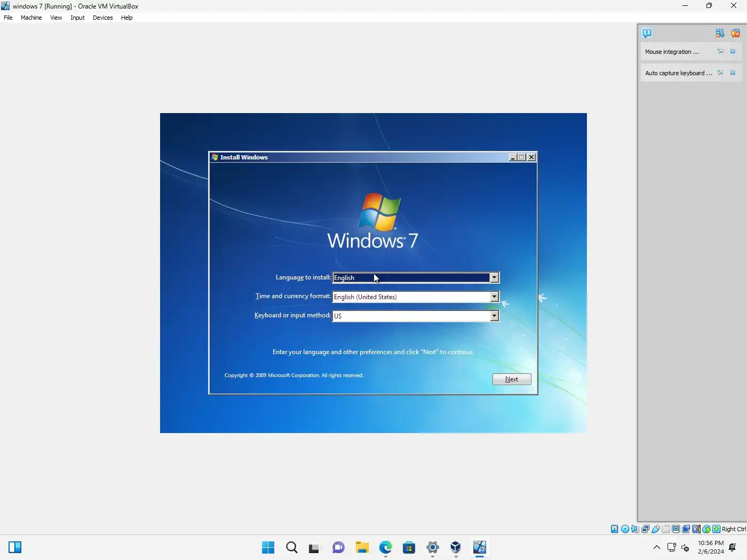
Task: Show hidden system tray icons
Action: click(x=657, y=547)
